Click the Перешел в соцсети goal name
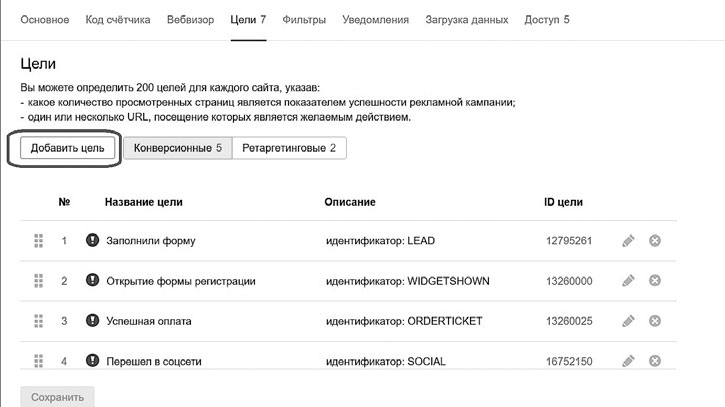The height and width of the screenshot is (407, 725). [148, 360]
